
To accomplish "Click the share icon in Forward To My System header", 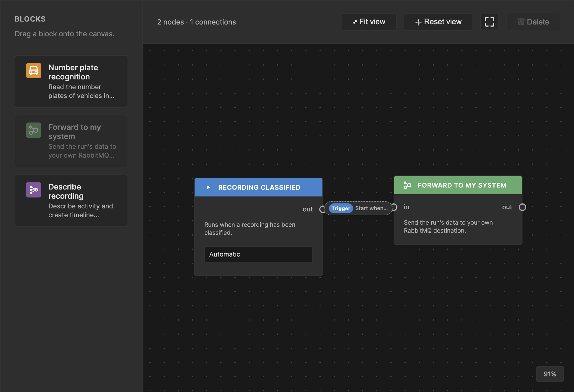I will point(407,185).
